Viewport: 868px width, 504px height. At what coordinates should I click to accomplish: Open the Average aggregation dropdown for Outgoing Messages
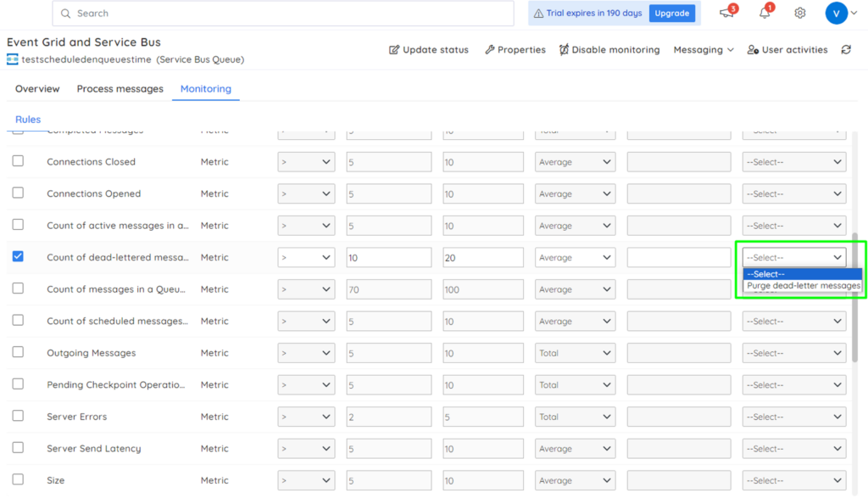click(x=575, y=352)
